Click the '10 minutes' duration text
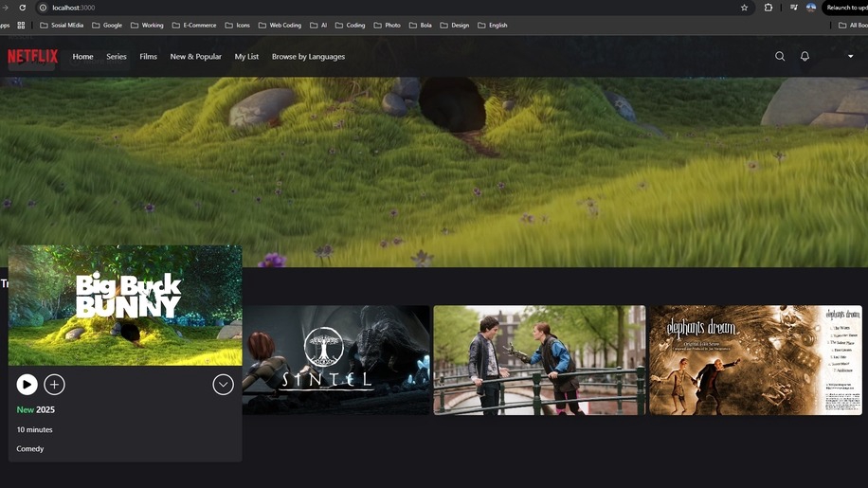 34,429
